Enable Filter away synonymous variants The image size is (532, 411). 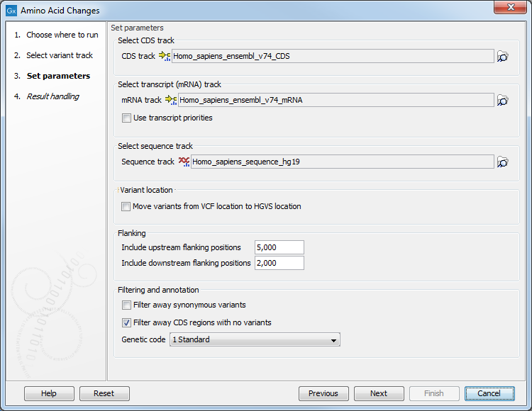click(126, 305)
